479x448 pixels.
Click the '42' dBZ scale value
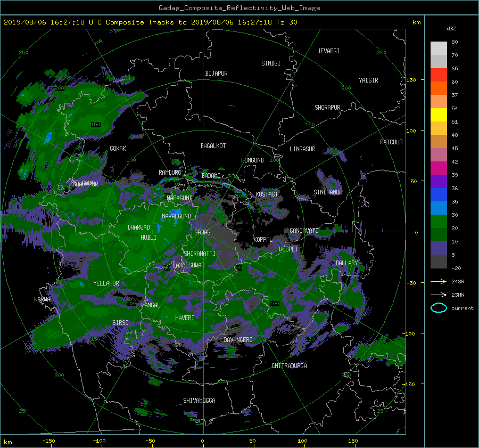point(455,162)
